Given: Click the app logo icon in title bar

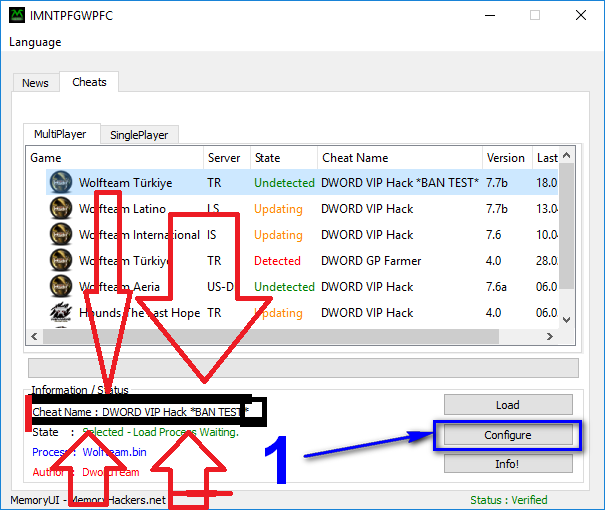Looking at the screenshot, I should pyautogui.click(x=17, y=15).
